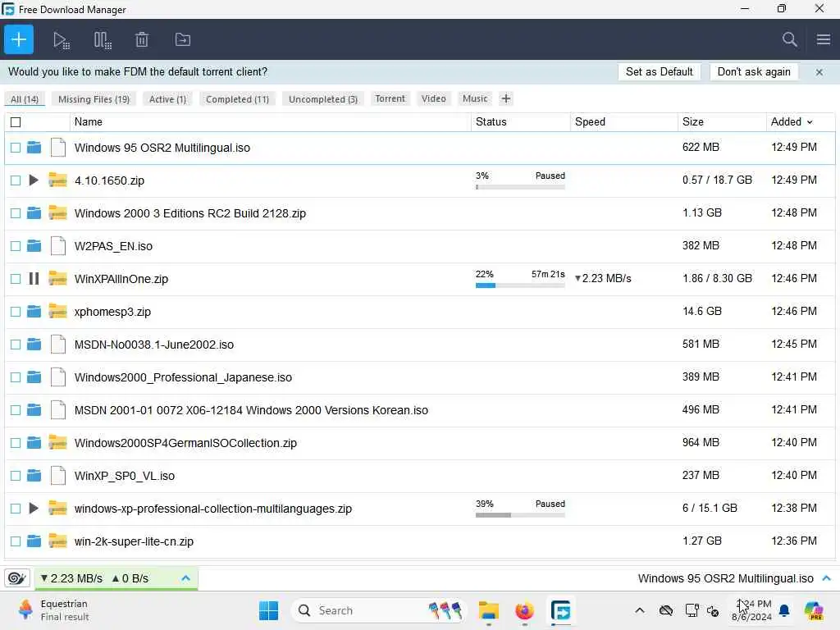Filter downloads by Music tag

click(x=475, y=98)
